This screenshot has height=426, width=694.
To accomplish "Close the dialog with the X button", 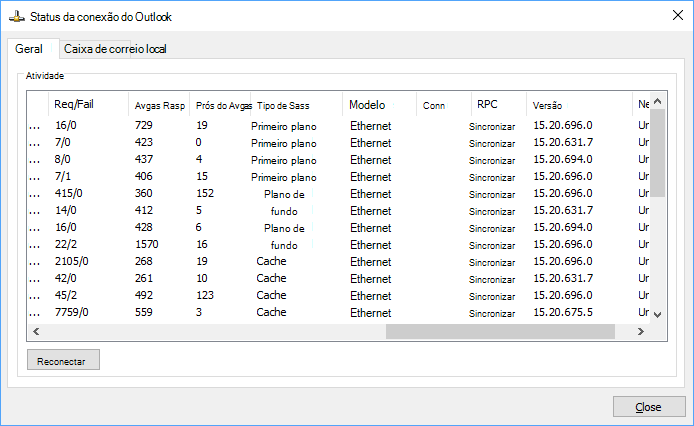I will [x=677, y=15].
